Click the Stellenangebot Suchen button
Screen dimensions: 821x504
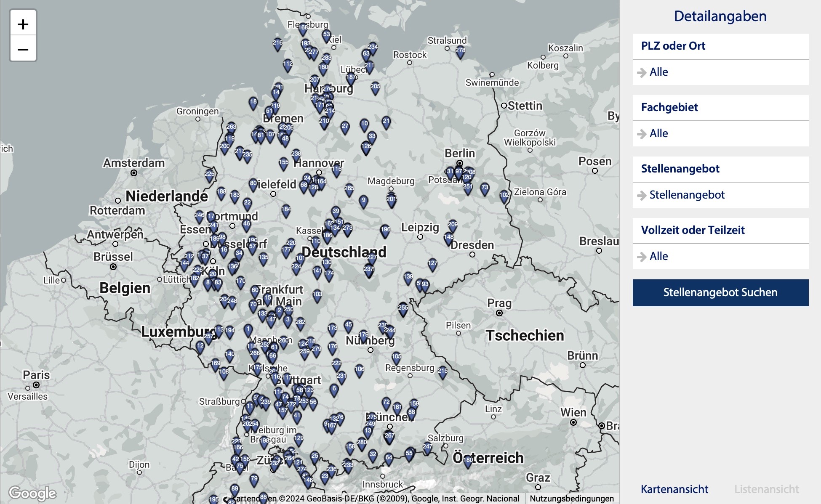pyautogui.click(x=720, y=292)
